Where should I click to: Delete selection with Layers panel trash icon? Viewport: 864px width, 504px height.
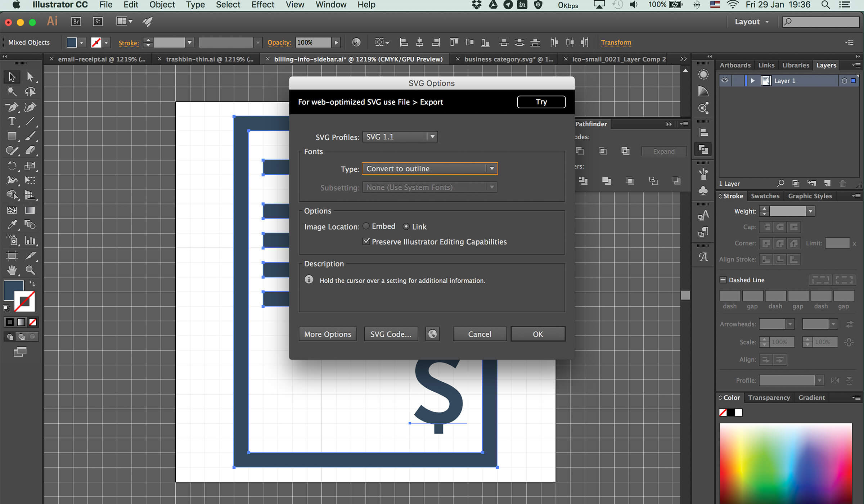(843, 184)
